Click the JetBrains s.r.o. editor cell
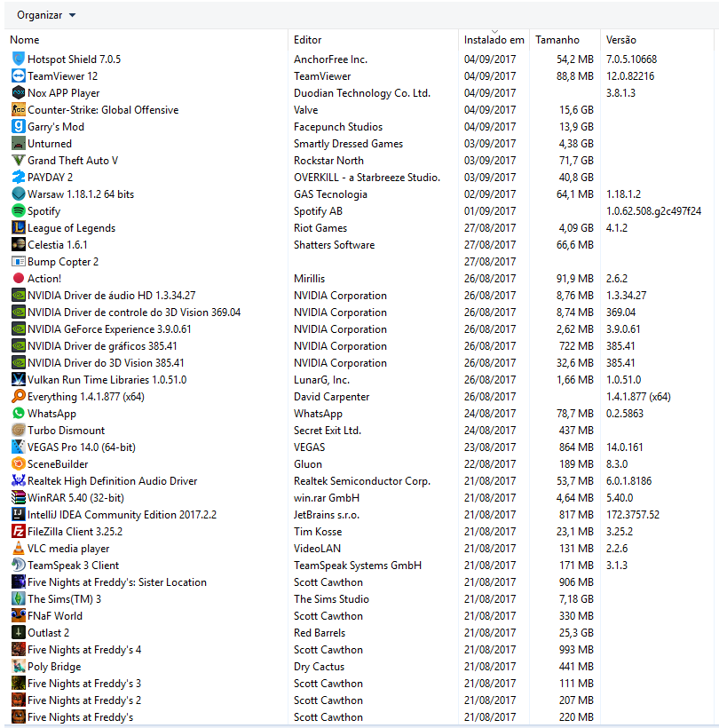The width and height of the screenshot is (719, 728). point(327,514)
